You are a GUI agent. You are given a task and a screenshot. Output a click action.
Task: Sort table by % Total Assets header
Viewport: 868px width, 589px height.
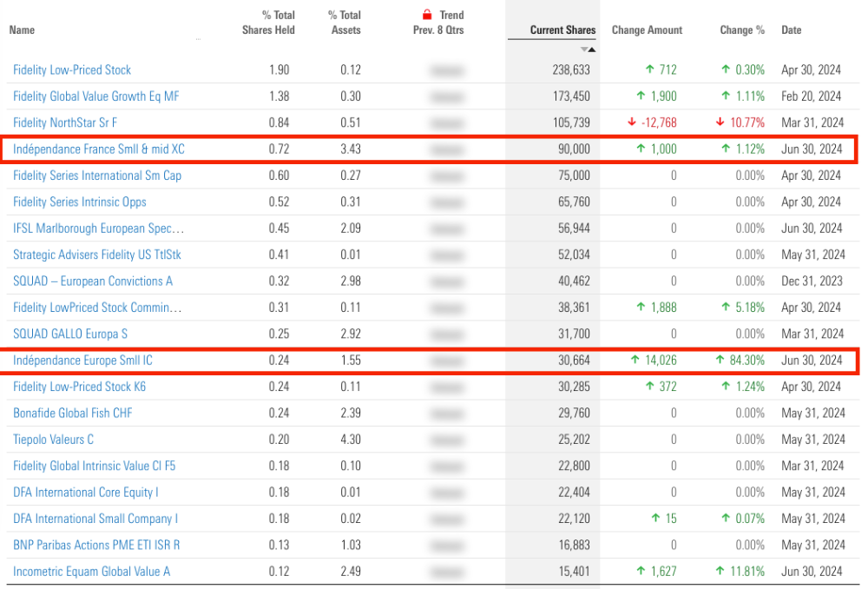click(x=344, y=23)
